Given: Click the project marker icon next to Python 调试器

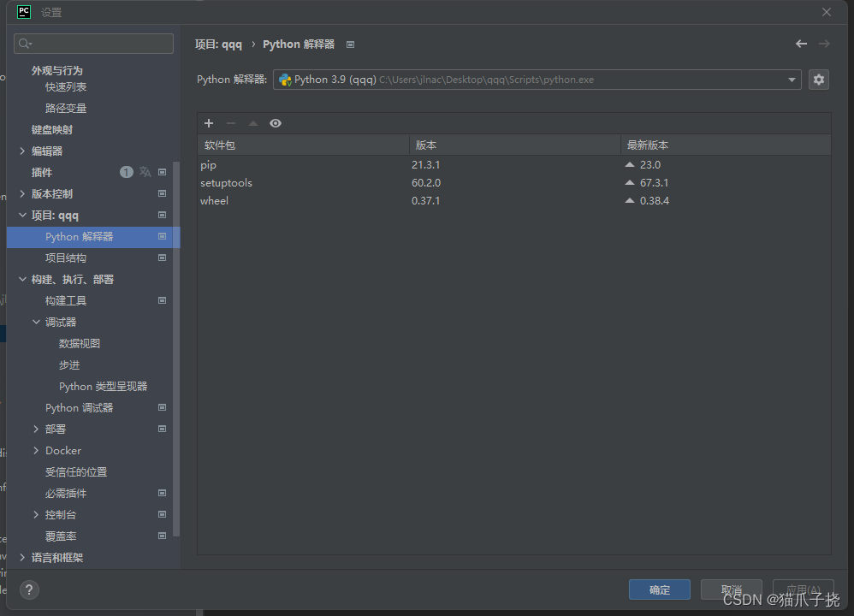Looking at the screenshot, I should coord(162,407).
